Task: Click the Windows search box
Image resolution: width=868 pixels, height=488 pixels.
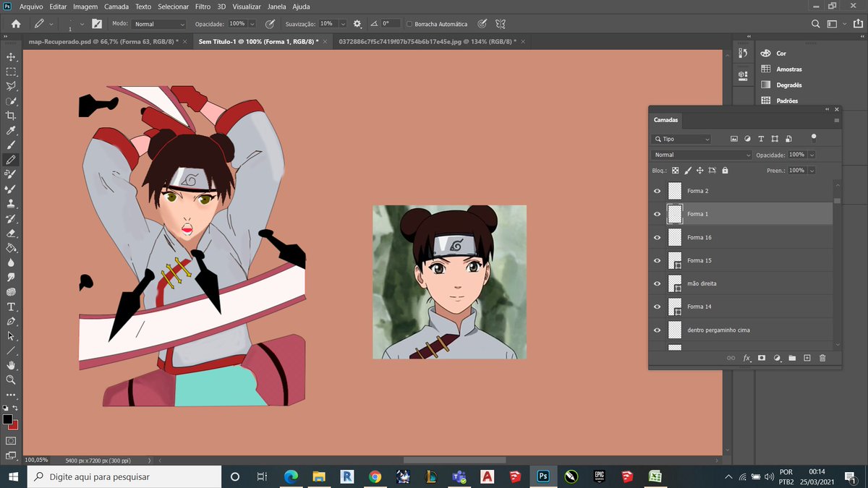Action: [x=124, y=477]
